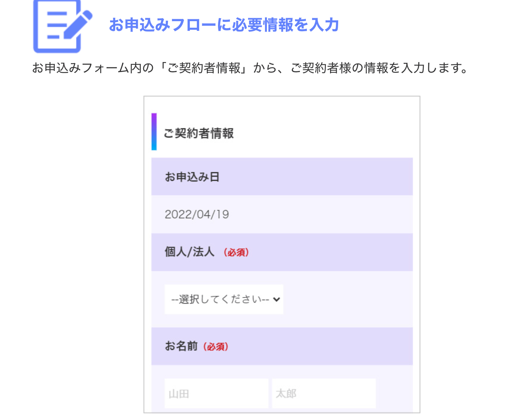Click the chevron on the 選択してください dropdown
513x420 pixels.
click(276, 299)
